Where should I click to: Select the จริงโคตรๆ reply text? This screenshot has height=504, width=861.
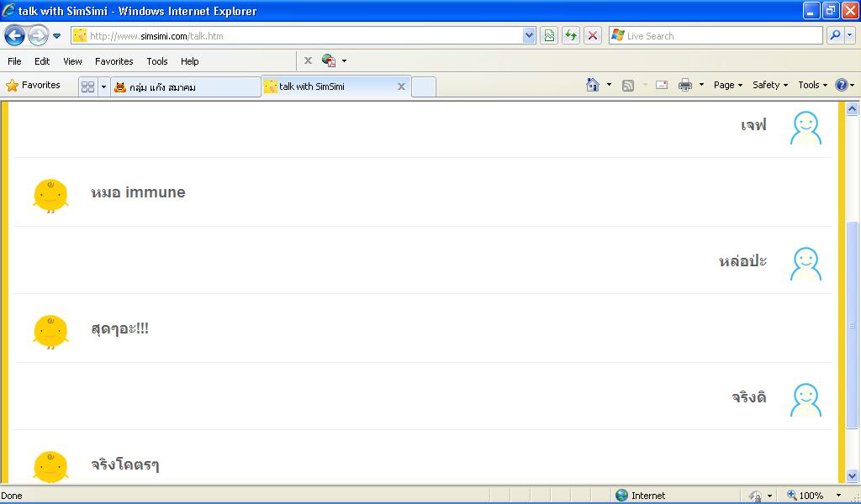pyautogui.click(x=125, y=465)
